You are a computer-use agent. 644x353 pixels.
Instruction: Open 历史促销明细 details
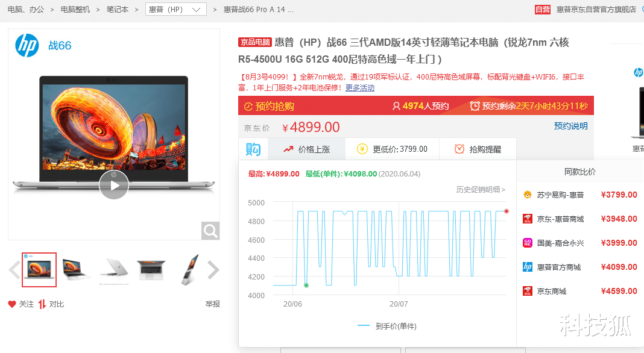click(x=481, y=190)
